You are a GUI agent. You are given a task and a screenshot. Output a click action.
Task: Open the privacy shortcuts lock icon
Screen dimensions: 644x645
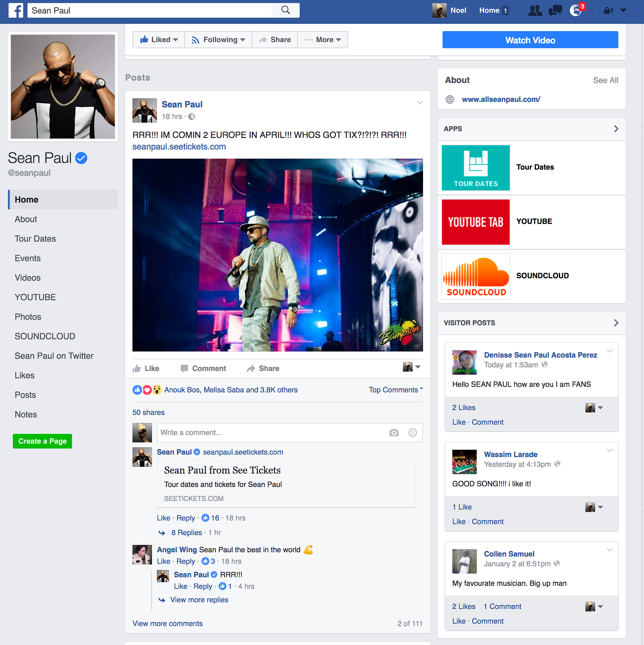[x=608, y=11]
